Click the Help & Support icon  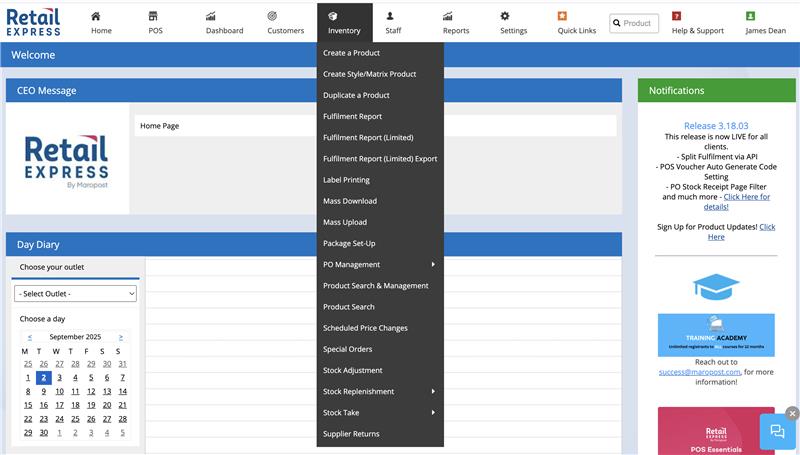point(677,16)
